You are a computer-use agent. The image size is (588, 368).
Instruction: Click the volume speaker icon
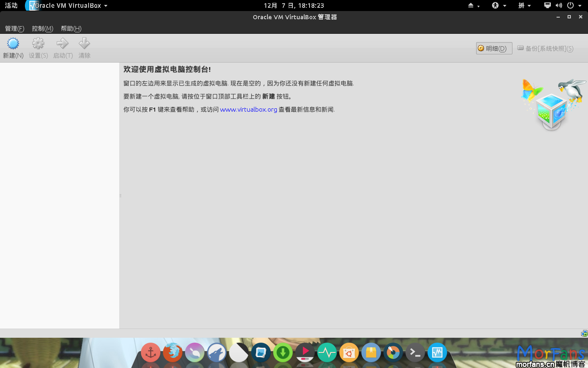click(559, 5)
